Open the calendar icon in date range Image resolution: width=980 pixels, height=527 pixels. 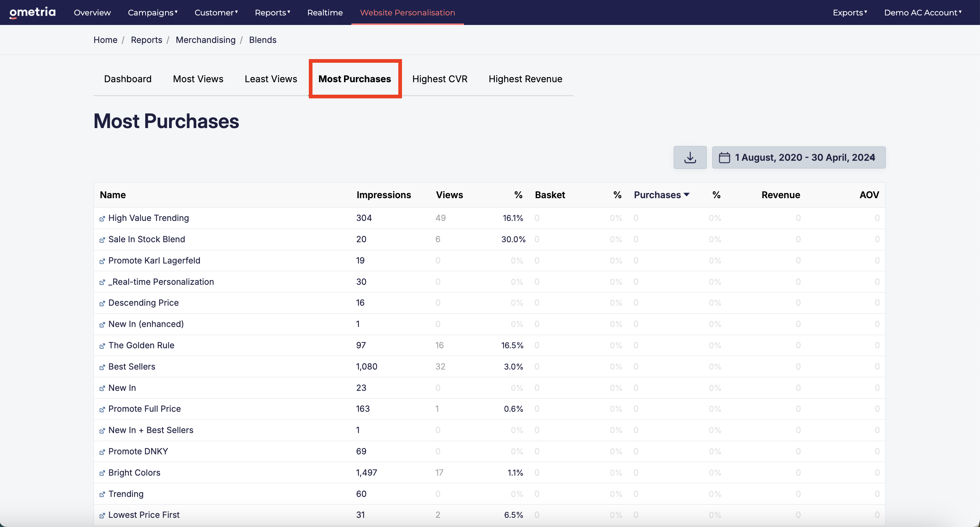[724, 158]
